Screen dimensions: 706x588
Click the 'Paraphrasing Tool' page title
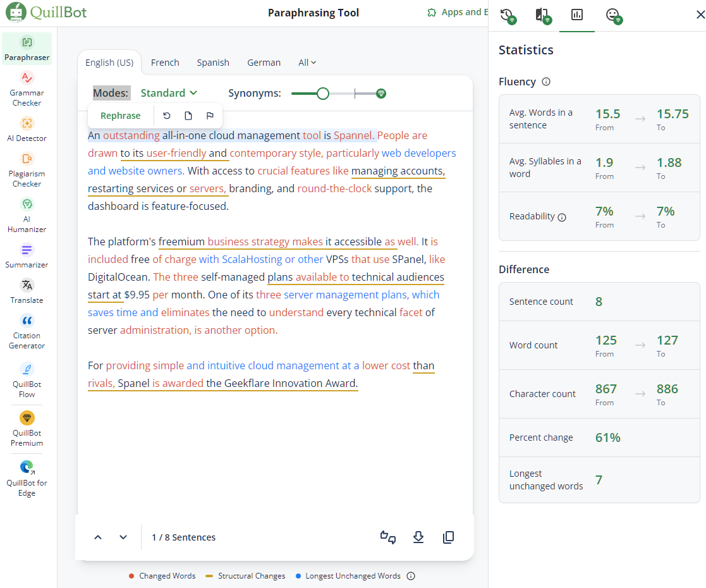pyautogui.click(x=313, y=13)
